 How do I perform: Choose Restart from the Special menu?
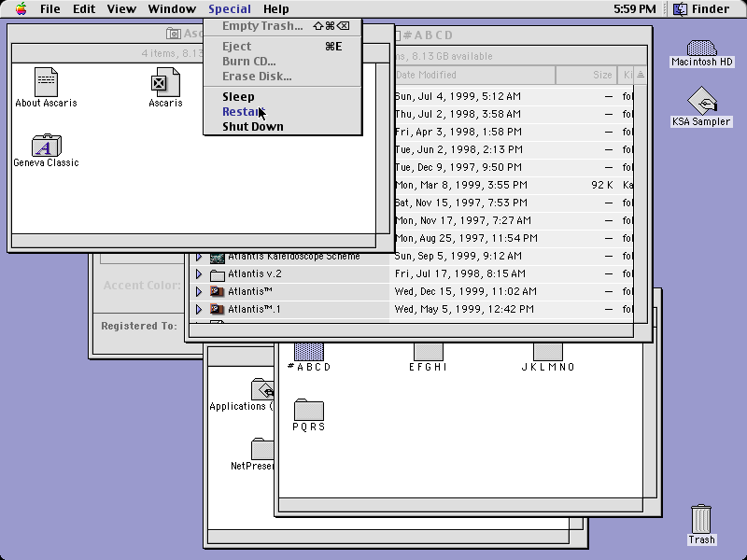coord(283,111)
